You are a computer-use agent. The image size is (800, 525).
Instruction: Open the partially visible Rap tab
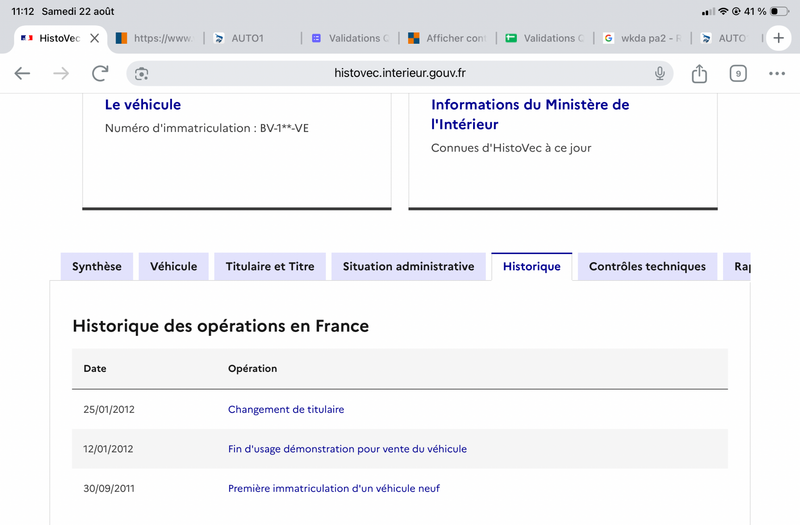(x=737, y=266)
